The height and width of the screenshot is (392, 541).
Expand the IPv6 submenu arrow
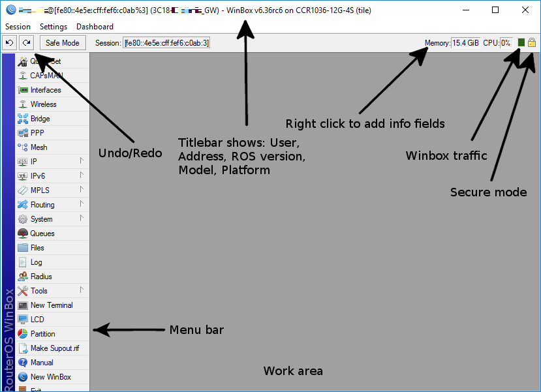pyautogui.click(x=82, y=175)
